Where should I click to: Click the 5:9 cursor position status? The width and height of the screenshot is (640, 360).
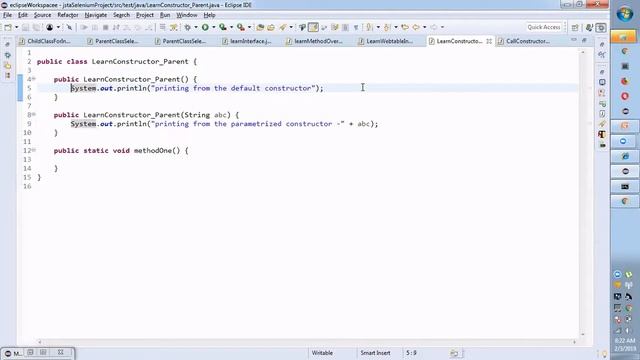411,353
